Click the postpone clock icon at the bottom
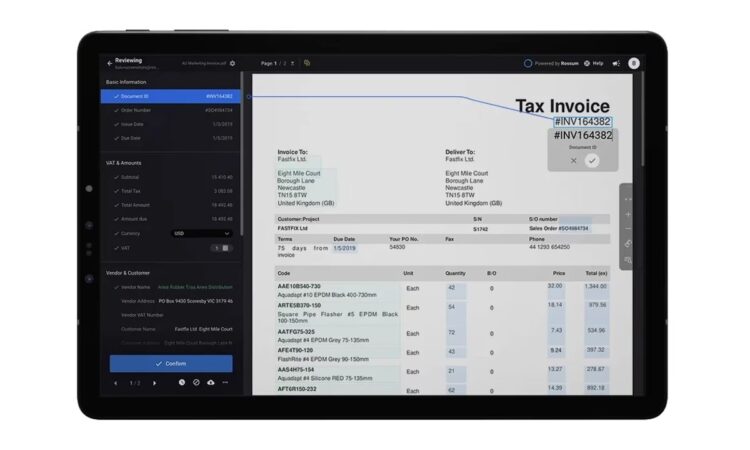This screenshot has height=450, width=750. pos(182,382)
